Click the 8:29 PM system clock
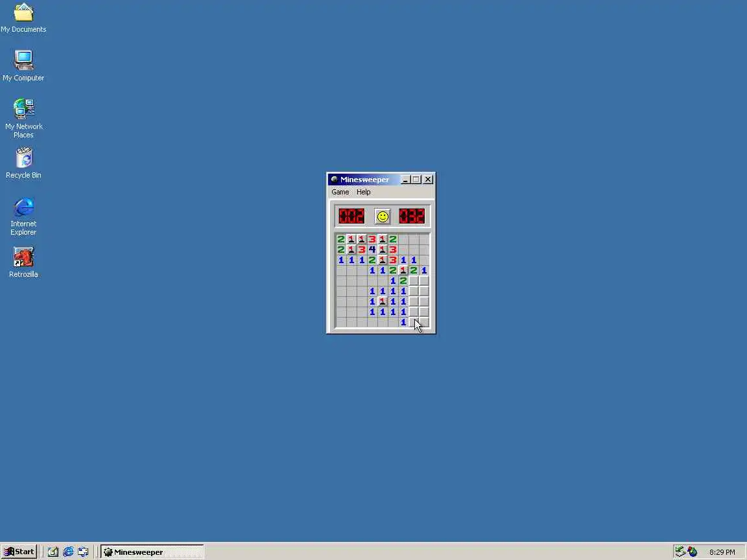Image resolution: width=747 pixels, height=560 pixels. click(722, 552)
